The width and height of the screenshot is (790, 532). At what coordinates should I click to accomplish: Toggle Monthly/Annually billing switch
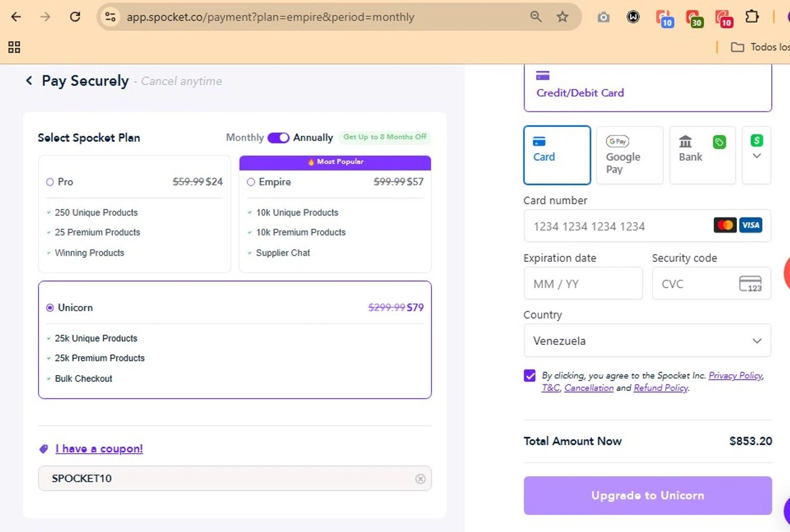(278, 137)
